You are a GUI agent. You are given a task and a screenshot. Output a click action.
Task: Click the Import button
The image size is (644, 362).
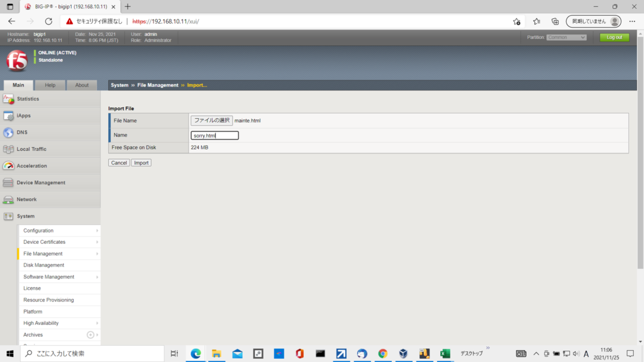coord(142,163)
